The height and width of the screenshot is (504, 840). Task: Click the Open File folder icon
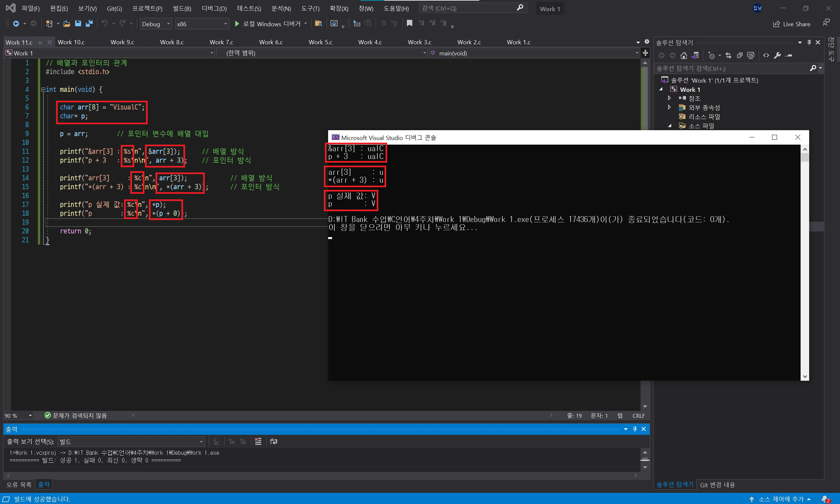click(67, 23)
